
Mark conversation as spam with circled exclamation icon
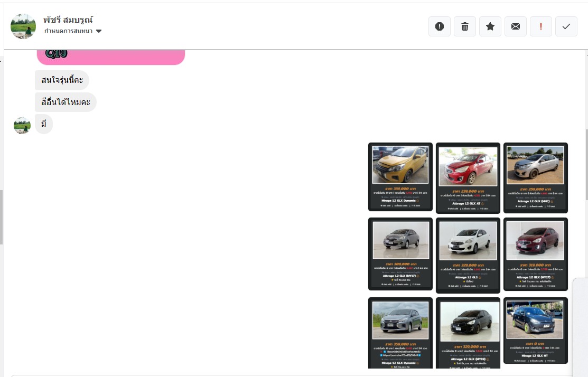click(x=440, y=26)
